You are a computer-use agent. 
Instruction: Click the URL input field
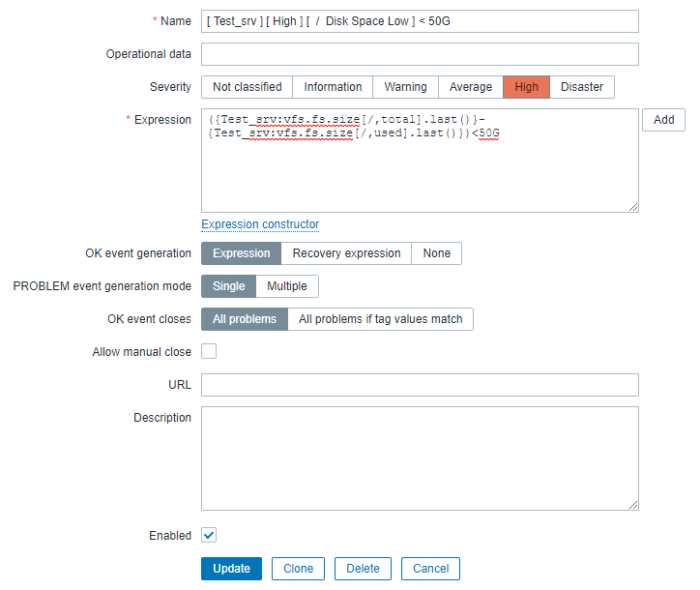click(420, 385)
